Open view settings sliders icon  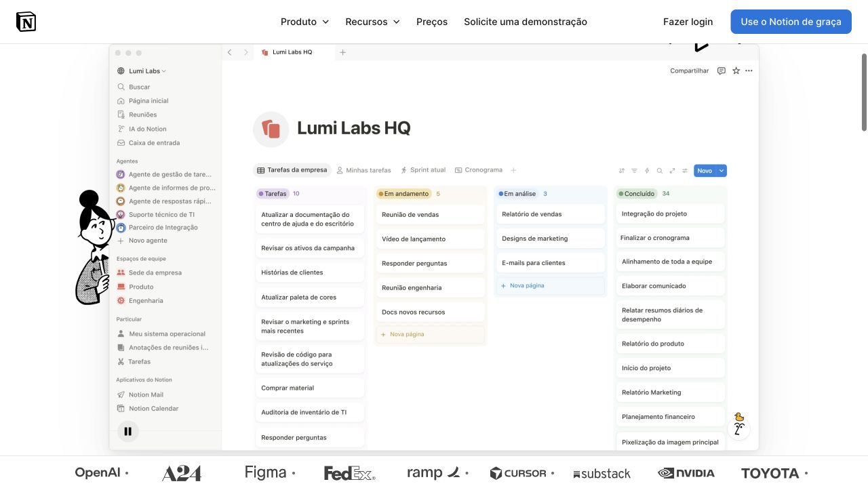click(x=685, y=171)
